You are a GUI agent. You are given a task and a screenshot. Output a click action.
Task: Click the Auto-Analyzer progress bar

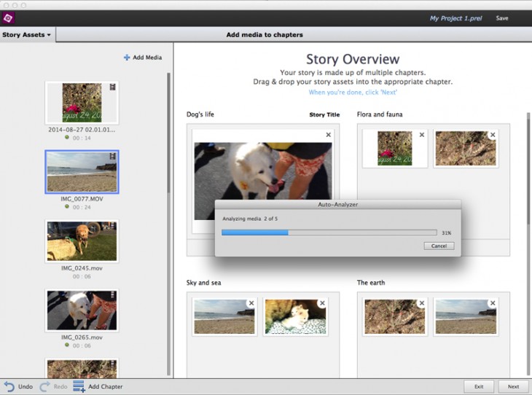pos(329,232)
